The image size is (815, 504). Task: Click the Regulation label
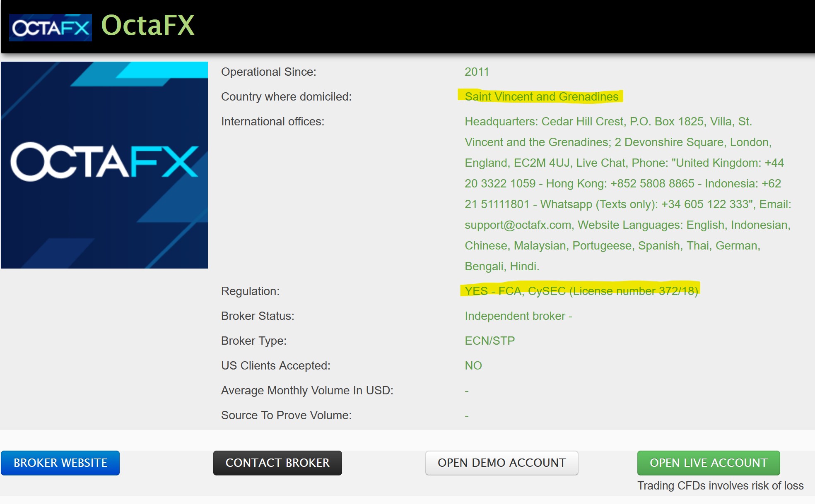tap(250, 291)
